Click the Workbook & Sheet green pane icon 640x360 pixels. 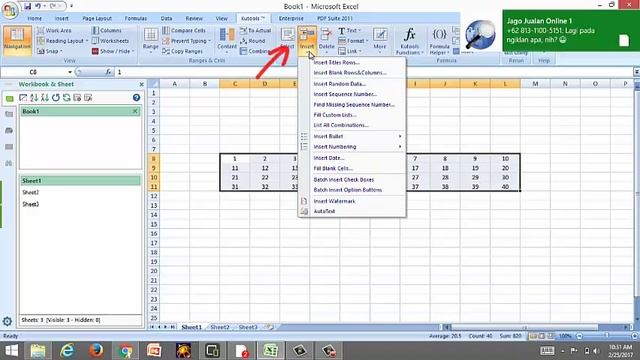point(9,98)
